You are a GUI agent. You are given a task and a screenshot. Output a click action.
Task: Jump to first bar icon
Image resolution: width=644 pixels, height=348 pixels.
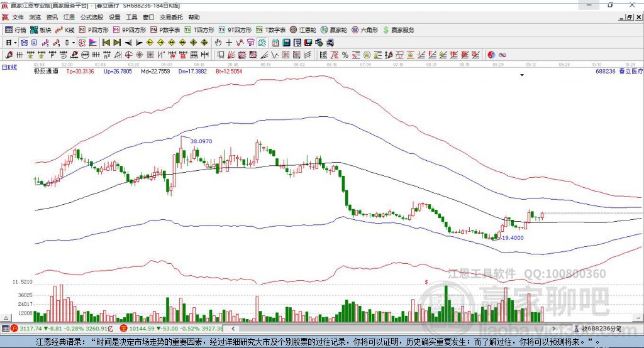click(x=106, y=43)
